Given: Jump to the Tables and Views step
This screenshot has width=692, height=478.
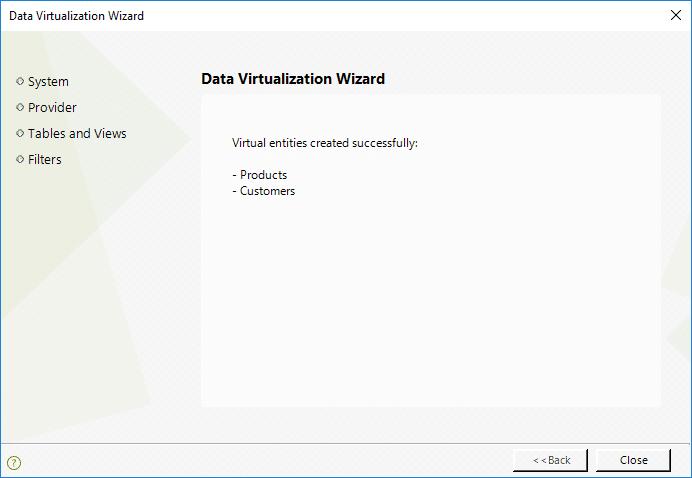Looking at the screenshot, I should (77, 133).
